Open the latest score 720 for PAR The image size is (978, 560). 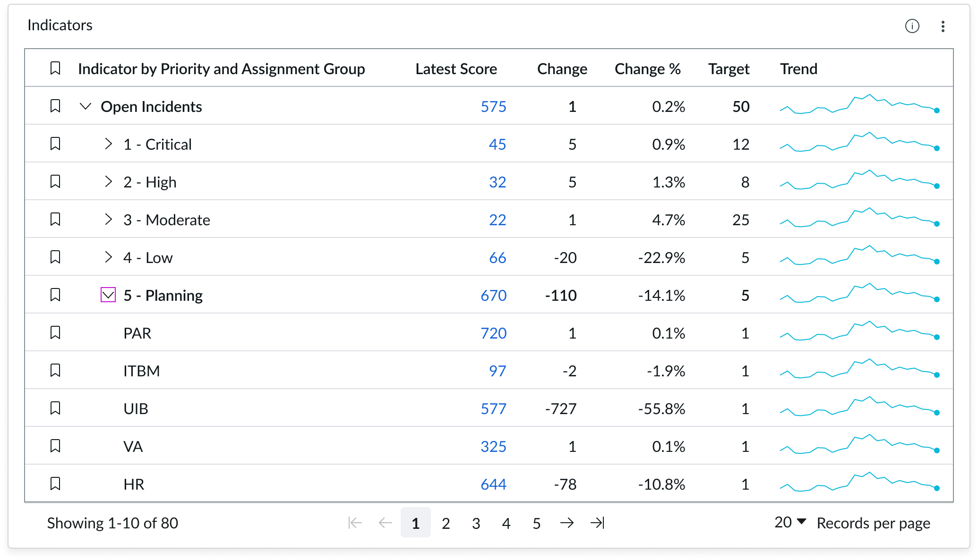point(493,333)
